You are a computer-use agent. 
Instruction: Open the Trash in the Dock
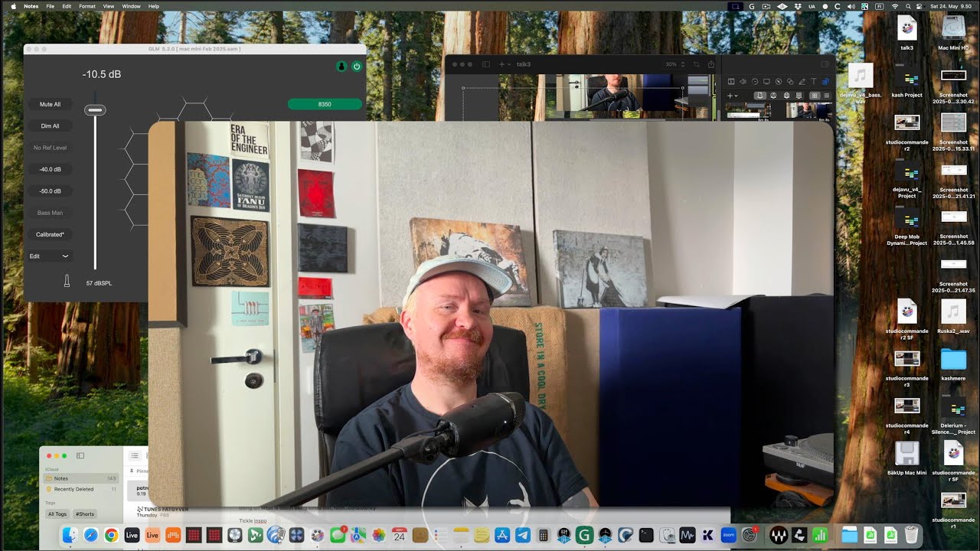coord(911,535)
